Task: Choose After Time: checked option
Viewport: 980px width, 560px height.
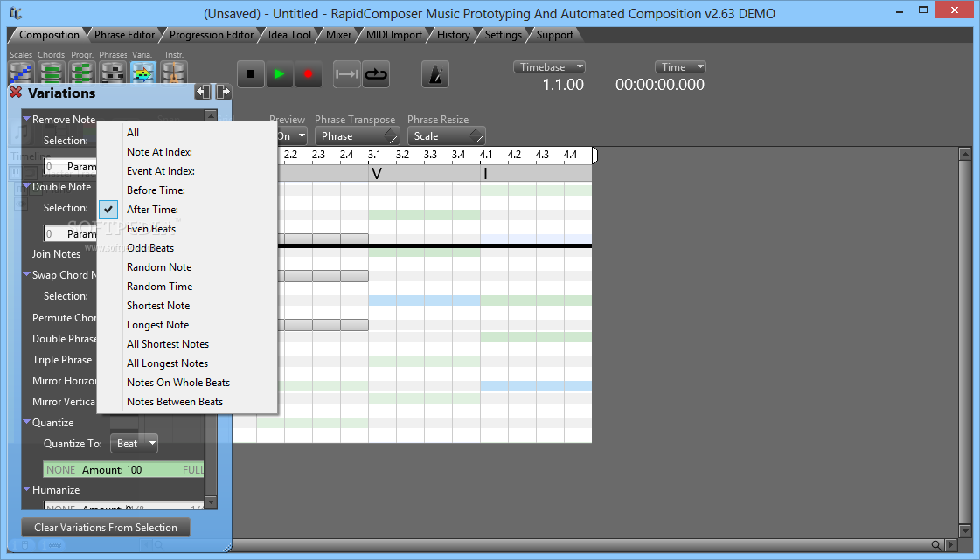Action: pos(152,210)
